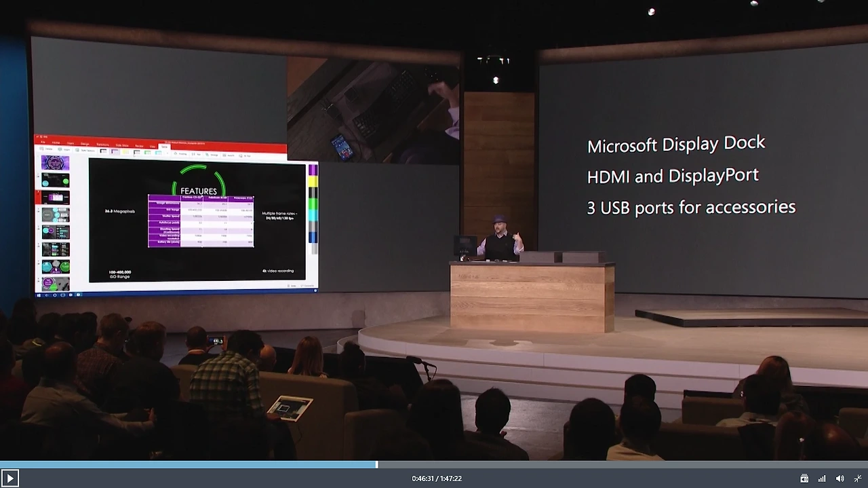Click the 0:46:31 / 1:47:22 time display
868x488 pixels.
(437, 478)
